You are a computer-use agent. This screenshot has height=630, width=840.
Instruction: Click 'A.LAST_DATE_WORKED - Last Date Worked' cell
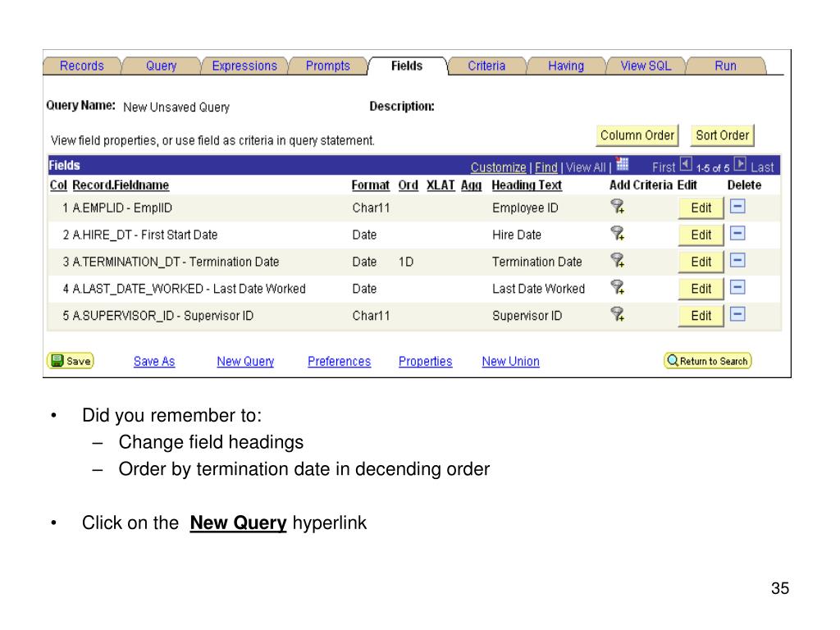point(189,290)
